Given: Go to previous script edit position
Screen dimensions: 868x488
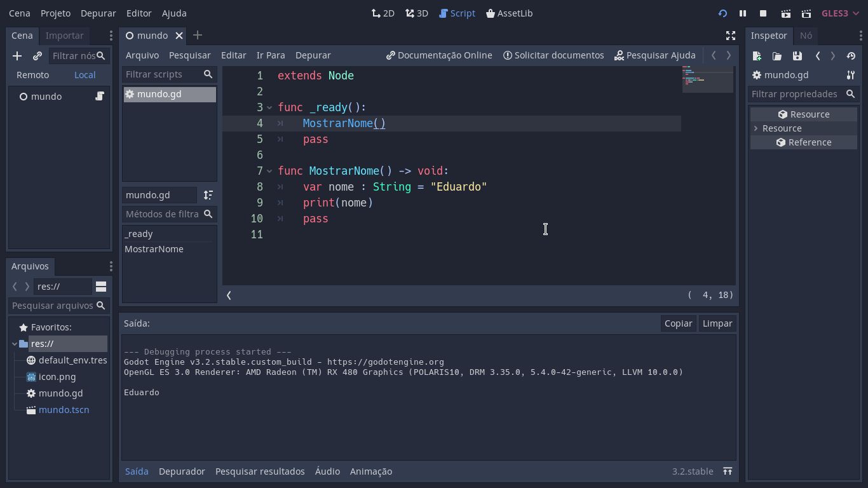Looking at the screenshot, I should [714, 55].
